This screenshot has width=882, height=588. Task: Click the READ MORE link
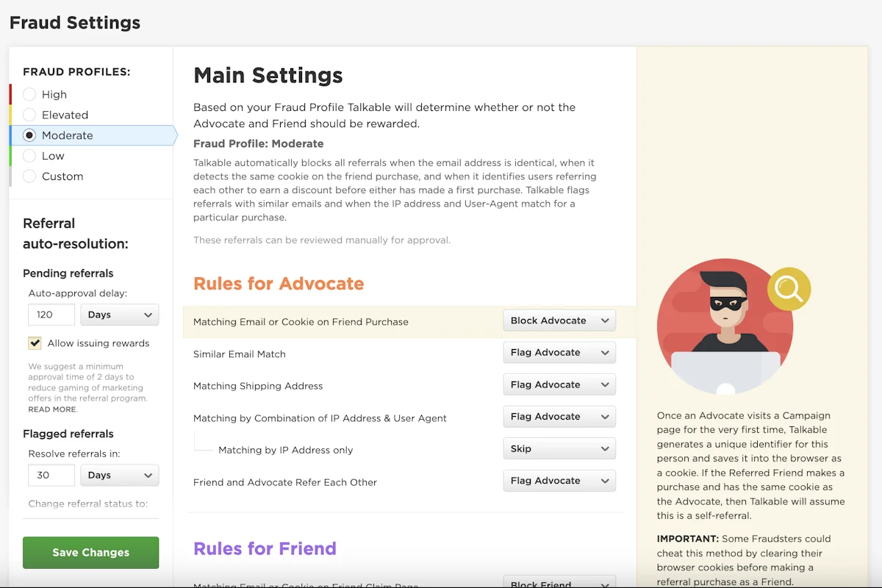pyautogui.click(x=52, y=409)
